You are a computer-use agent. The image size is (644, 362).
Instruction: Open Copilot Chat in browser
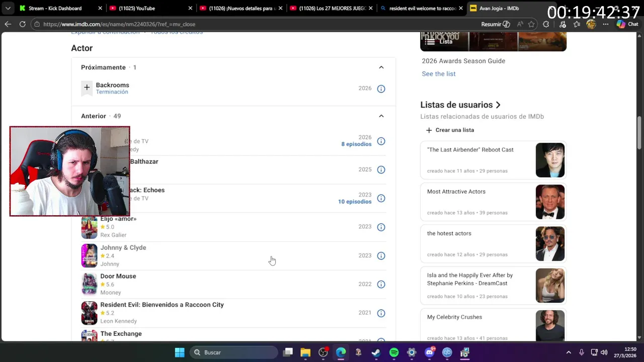click(627, 24)
